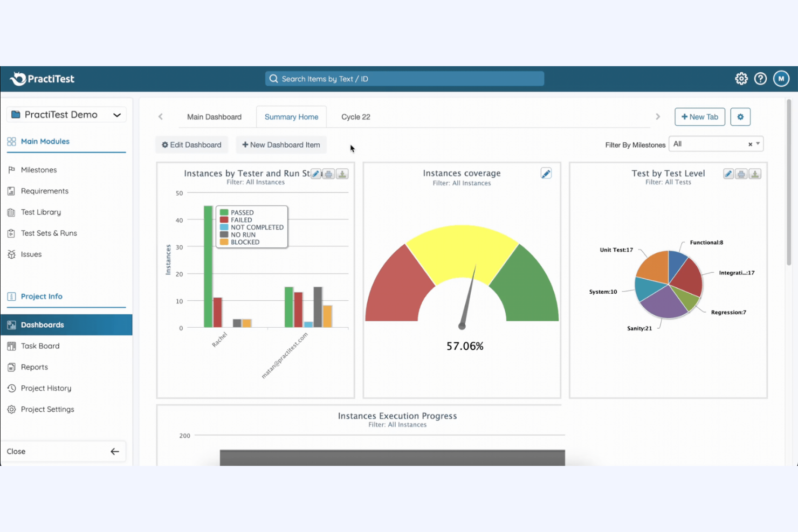Edit the Instances coverage gauge widget
The width and height of the screenshot is (798, 532).
546,173
